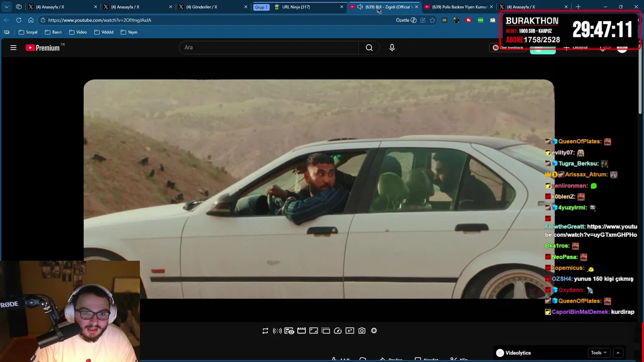Close the Gönderiler / X tab
Screen dimensions: 644x362
pyautogui.click(x=246, y=7)
